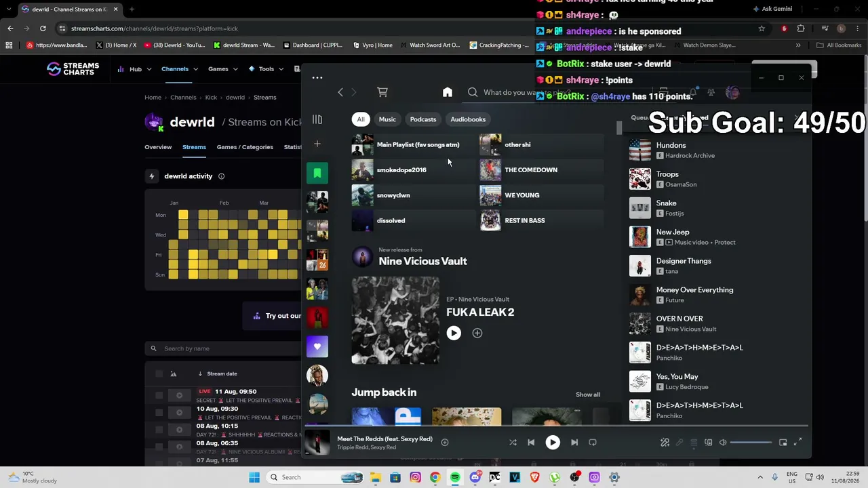Toggle shuffle in Spotify player

coord(513,443)
